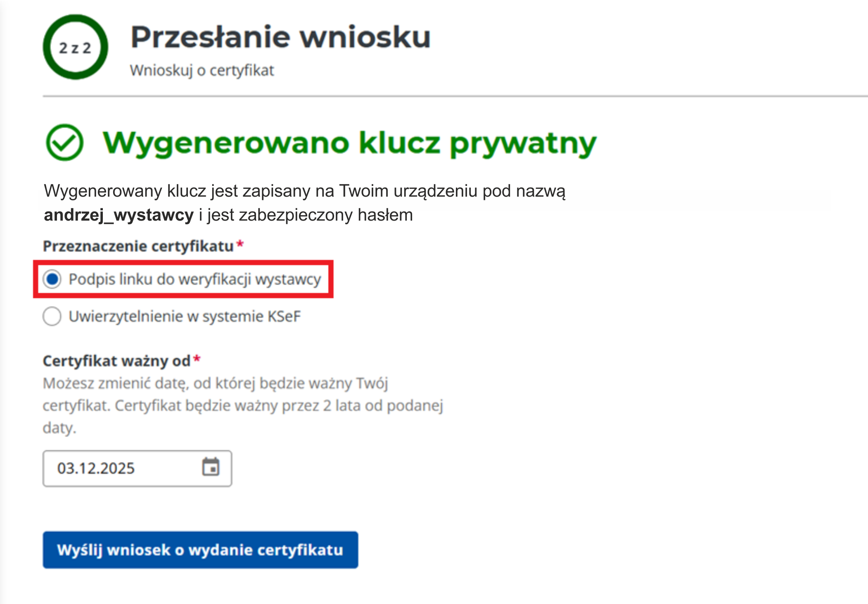Click the bold key name "andrzej_wystawcy"

(x=119, y=215)
